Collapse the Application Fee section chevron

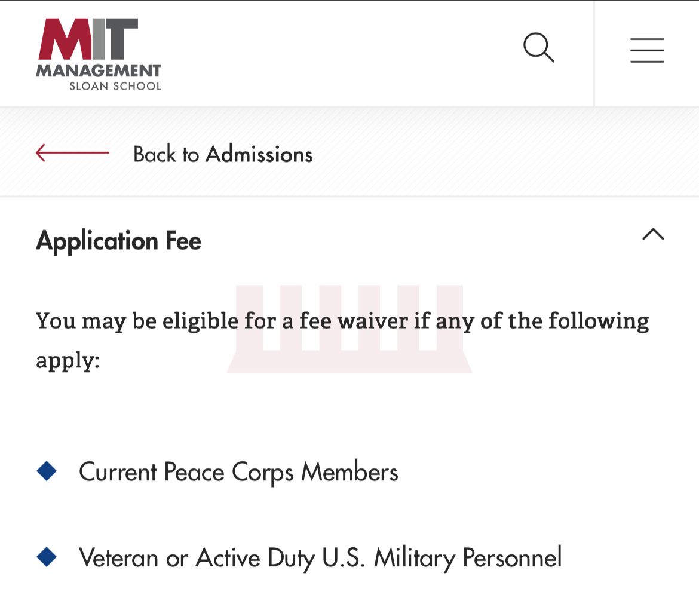653,234
